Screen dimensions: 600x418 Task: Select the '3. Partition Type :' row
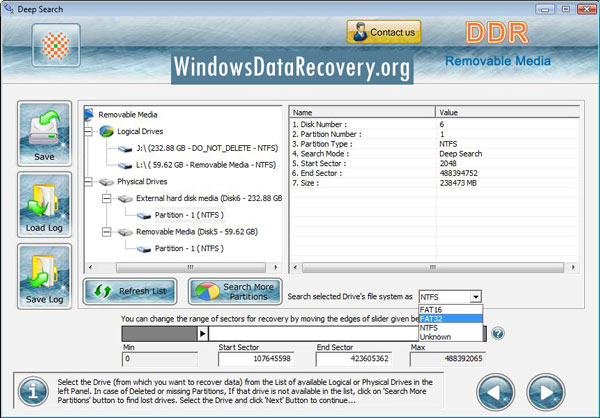point(434,144)
